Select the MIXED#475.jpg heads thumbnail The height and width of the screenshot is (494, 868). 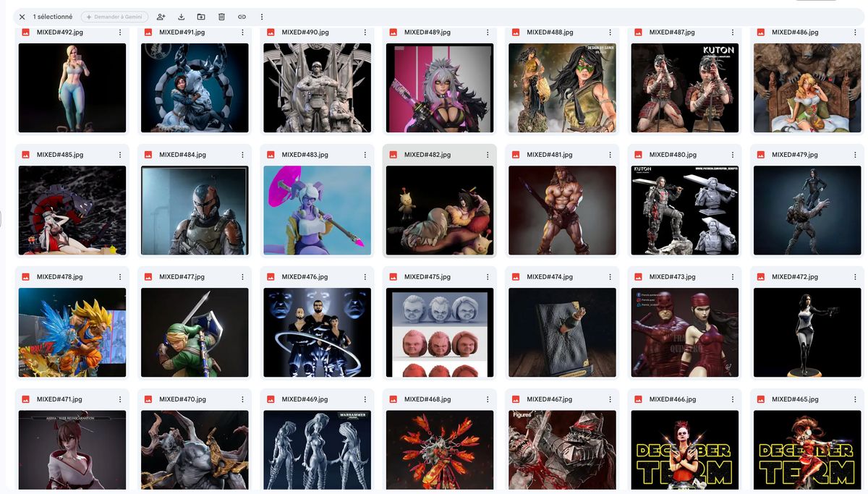coord(440,333)
